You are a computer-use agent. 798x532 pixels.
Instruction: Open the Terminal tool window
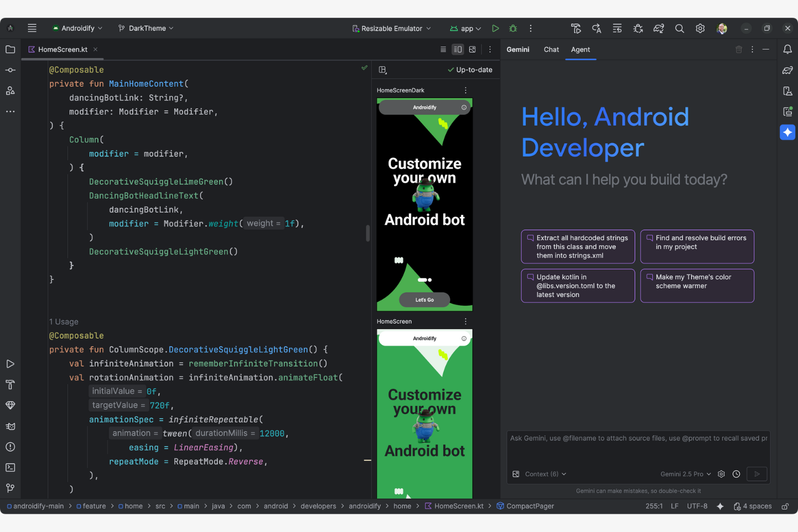point(10,467)
